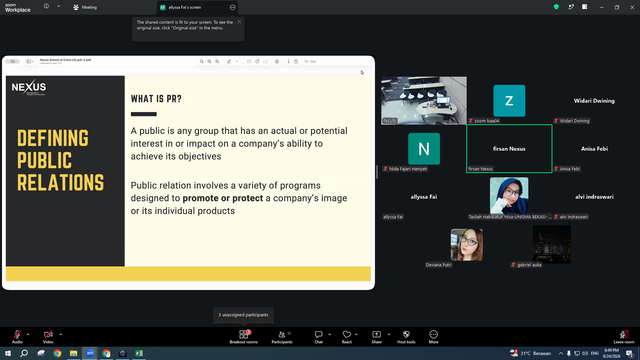Viewport: 640px width, 360px height.
Task: Select the Tasliah Habibatun Nisa video tile
Action: pyautogui.click(x=509, y=197)
